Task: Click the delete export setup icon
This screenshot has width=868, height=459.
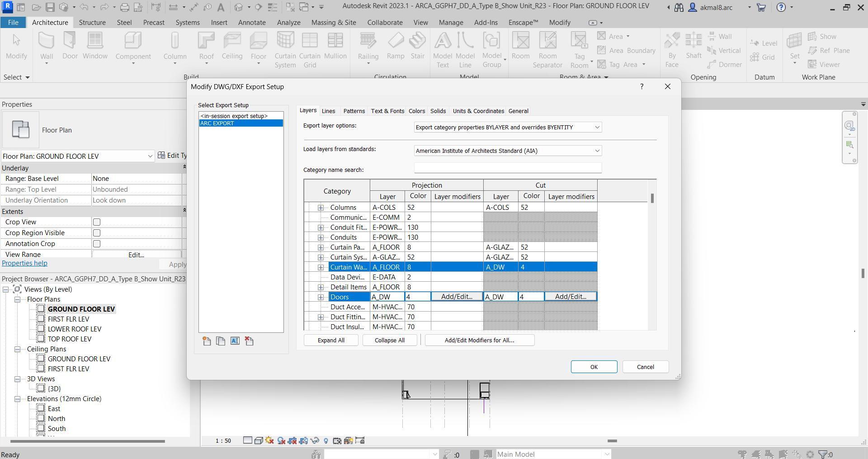Action: pyautogui.click(x=249, y=341)
